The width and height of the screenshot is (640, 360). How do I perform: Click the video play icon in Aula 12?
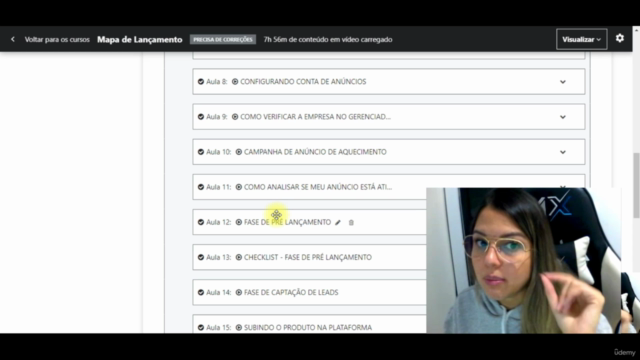pos(239,222)
